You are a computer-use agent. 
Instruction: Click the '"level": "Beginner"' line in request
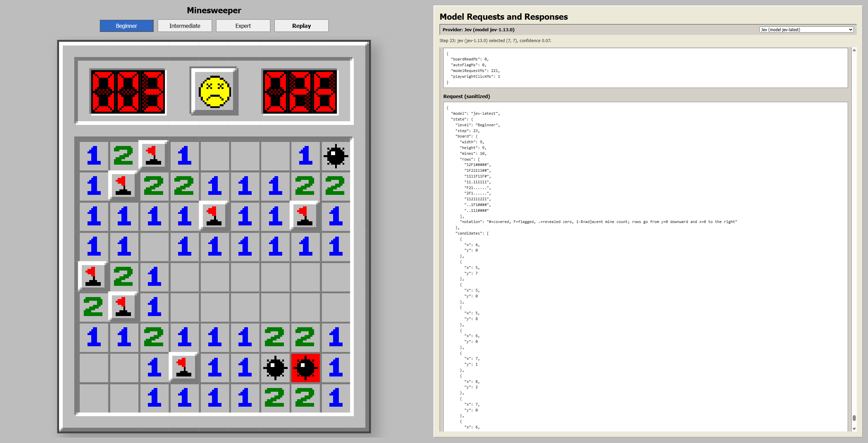point(478,125)
